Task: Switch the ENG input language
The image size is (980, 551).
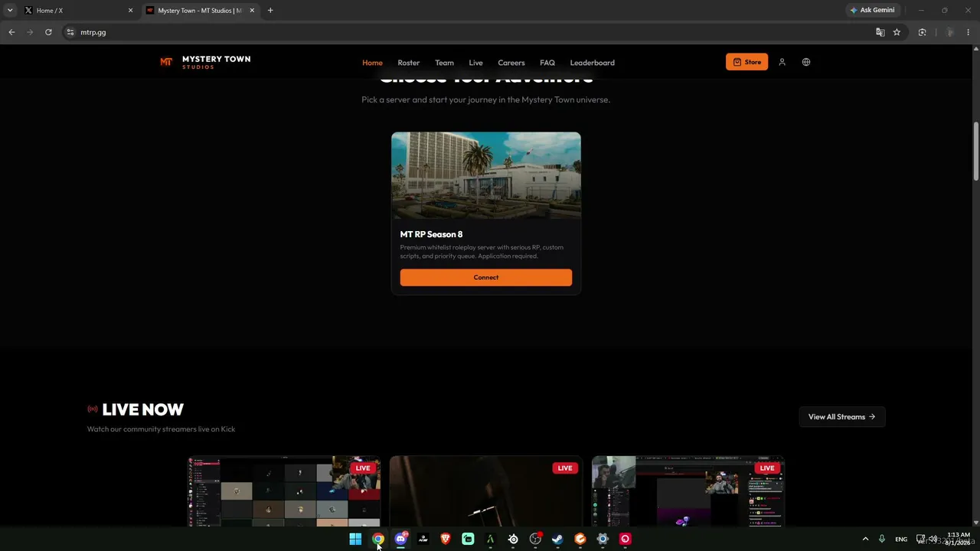Action: 901,539
